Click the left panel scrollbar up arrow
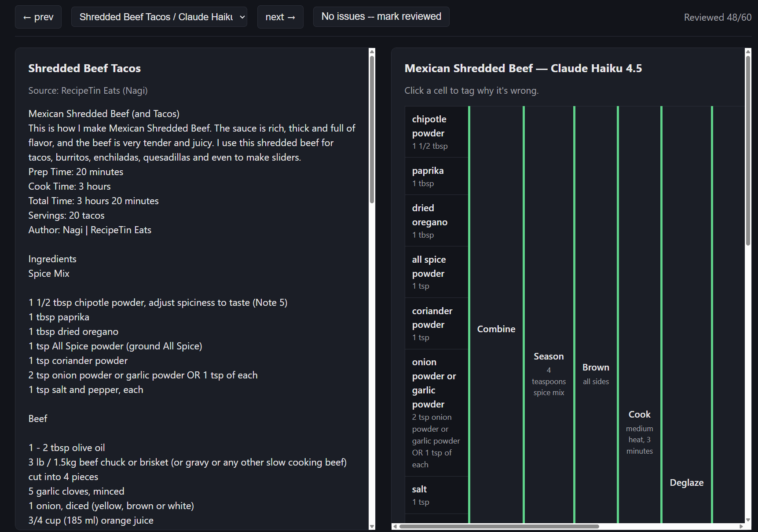Image resolution: width=758 pixels, height=532 pixels. [372, 51]
